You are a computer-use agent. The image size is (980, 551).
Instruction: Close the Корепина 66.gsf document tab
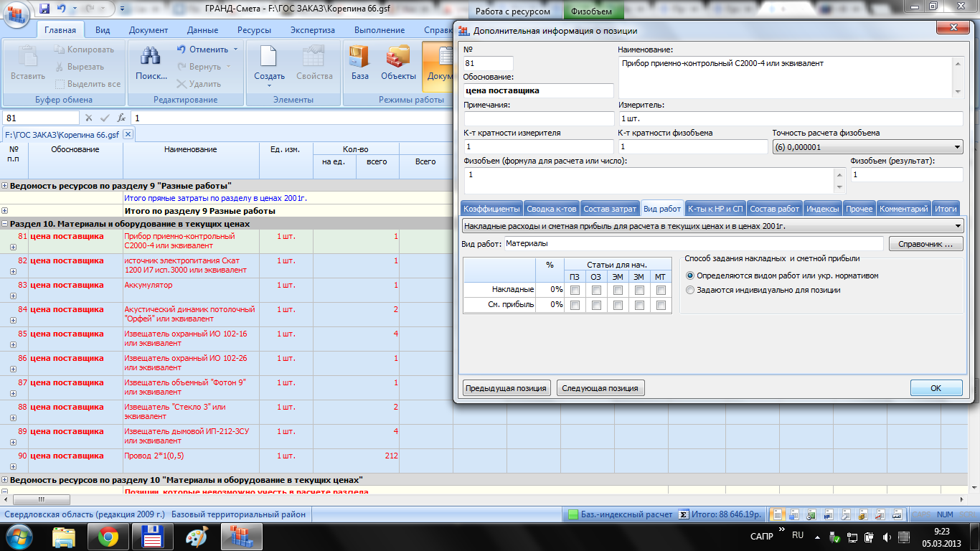(128, 134)
